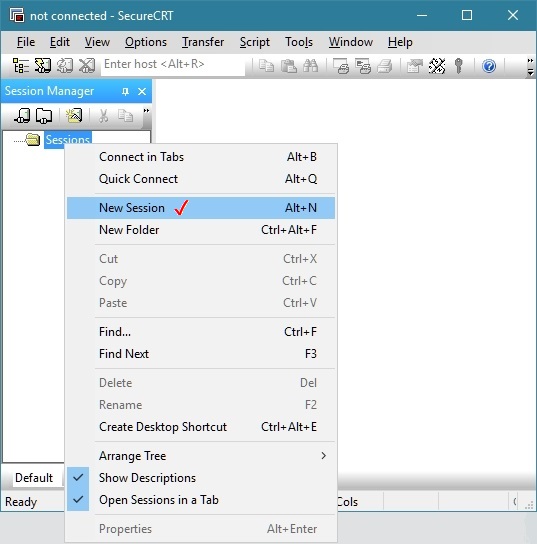Click the Enter host input field

[x=173, y=65]
